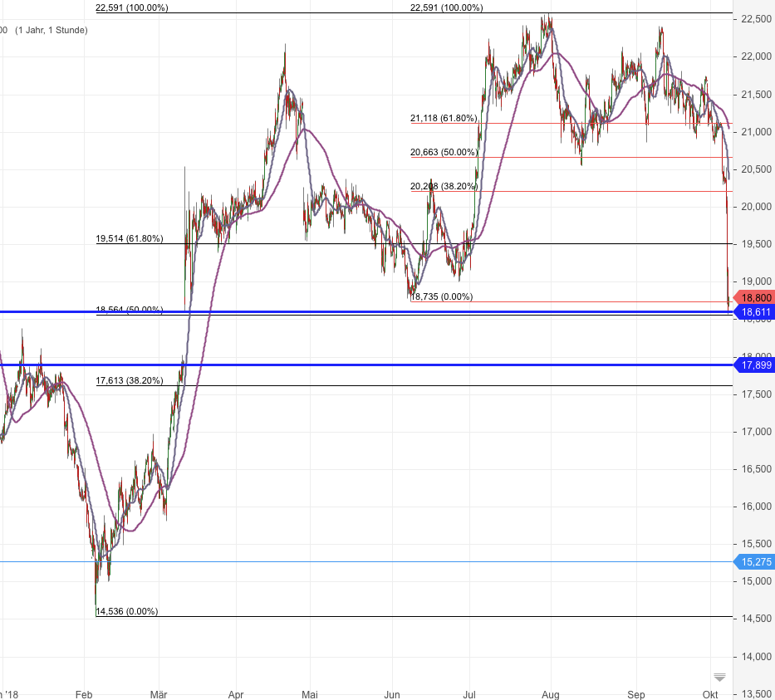The width and height of the screenshot is (775, 700).
Task: Click the collapse chevron below the chart
Action: (718, 677)
